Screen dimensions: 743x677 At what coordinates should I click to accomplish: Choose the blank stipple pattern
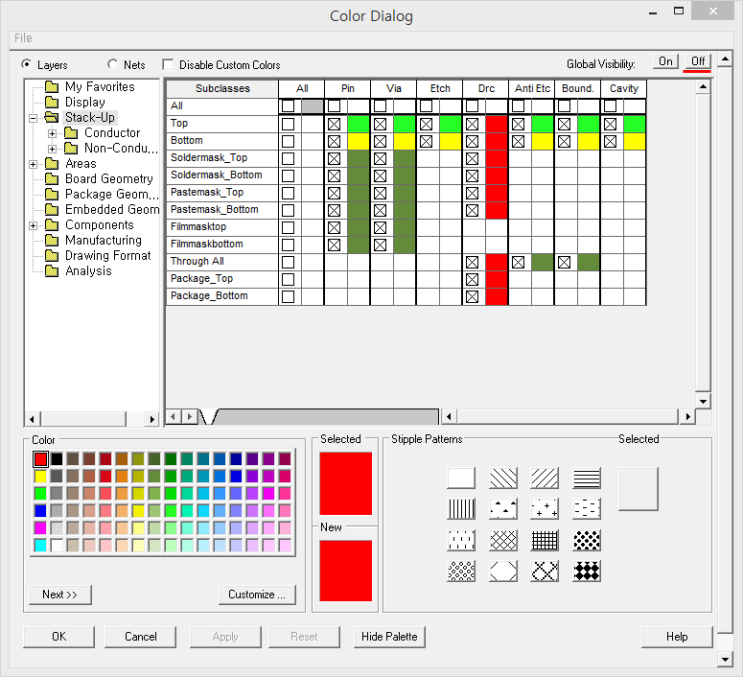[461, 478]
